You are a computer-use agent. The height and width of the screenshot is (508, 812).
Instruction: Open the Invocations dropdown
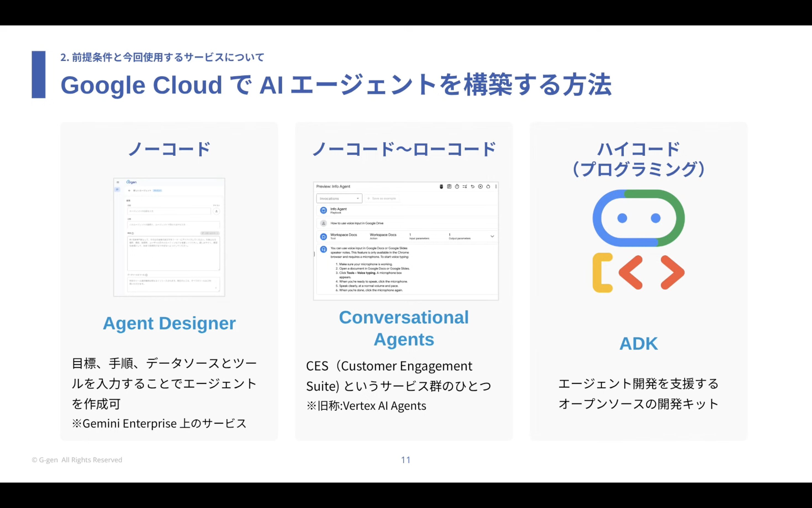point(339,198)
